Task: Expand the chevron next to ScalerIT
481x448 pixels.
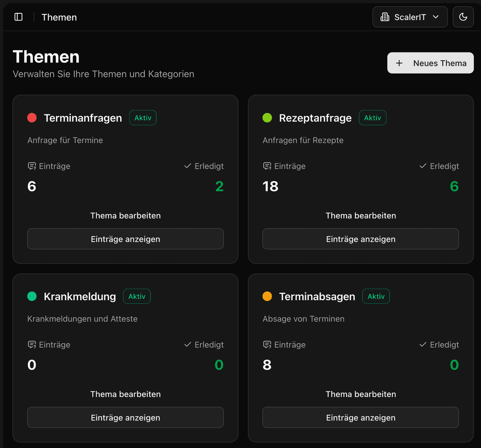Action: point(436,17)
